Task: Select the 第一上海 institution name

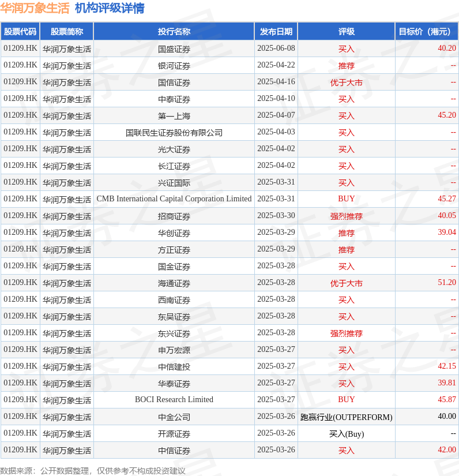Action: pyautogui.click(x=174, y=116)
